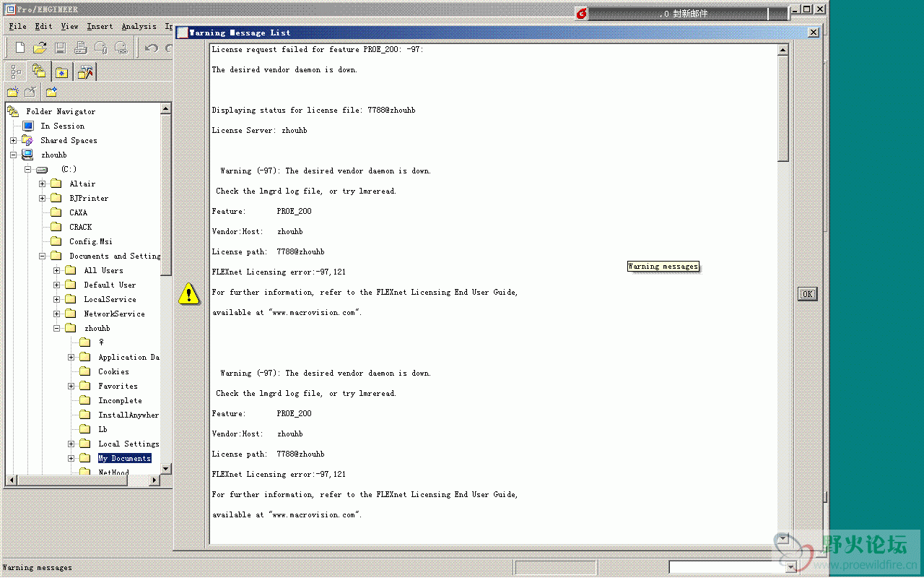Click the email with link icon
The width and height of the screenshot is (924, 578).
tap(121, 48)
